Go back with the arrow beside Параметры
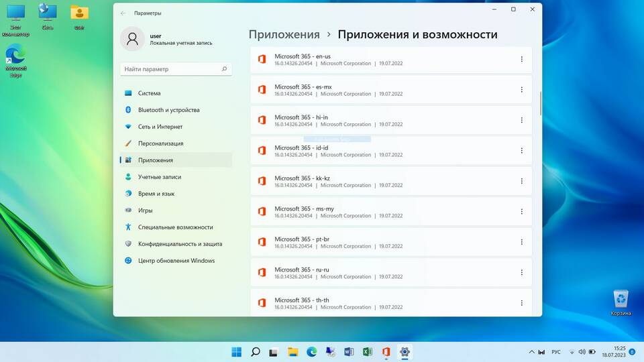Screen dimensions: 644x362 [123, 13]
